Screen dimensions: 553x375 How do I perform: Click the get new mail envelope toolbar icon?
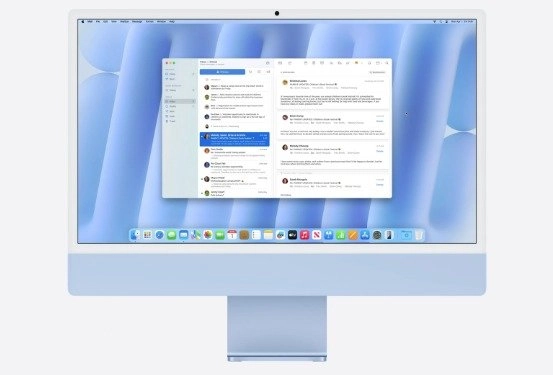click(280, 63)
